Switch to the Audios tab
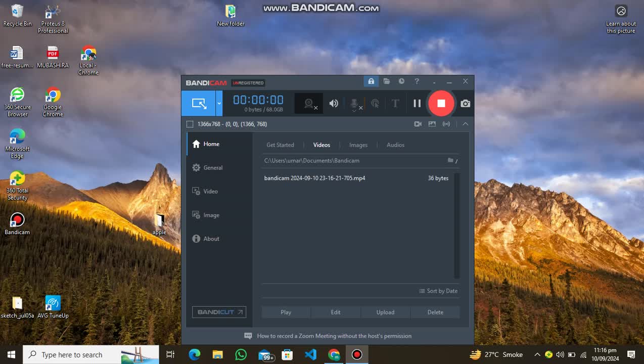 coord(395,145)
